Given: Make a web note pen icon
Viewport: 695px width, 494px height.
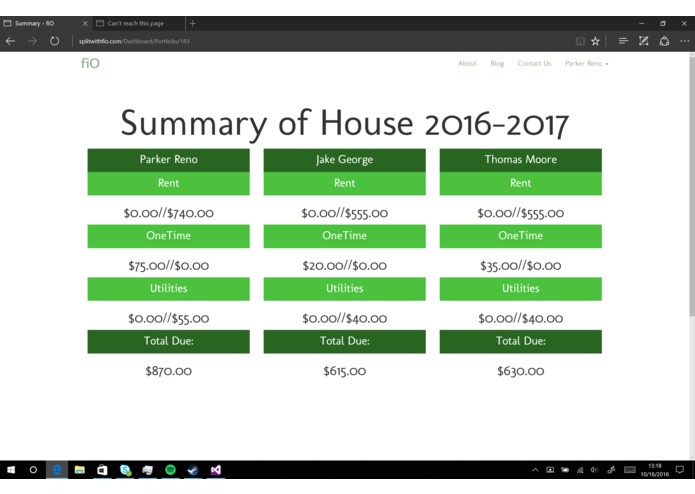Looking at the screenshot, I should [644, 41].
